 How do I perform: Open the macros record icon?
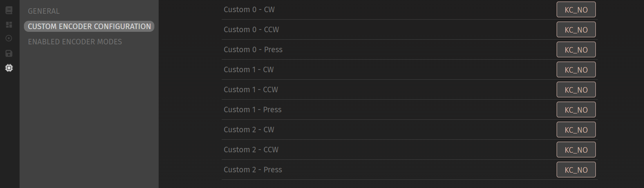[9, 38]
